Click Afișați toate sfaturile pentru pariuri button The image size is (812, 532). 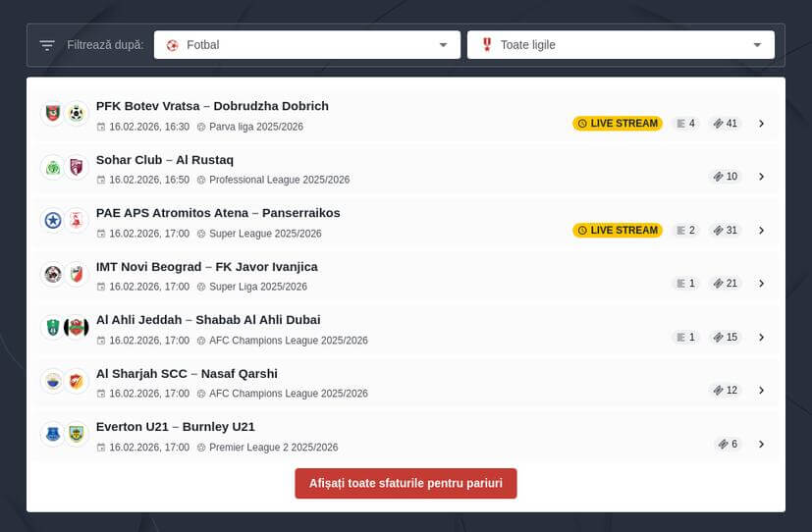pyautogui.click(x=406, y=483)
